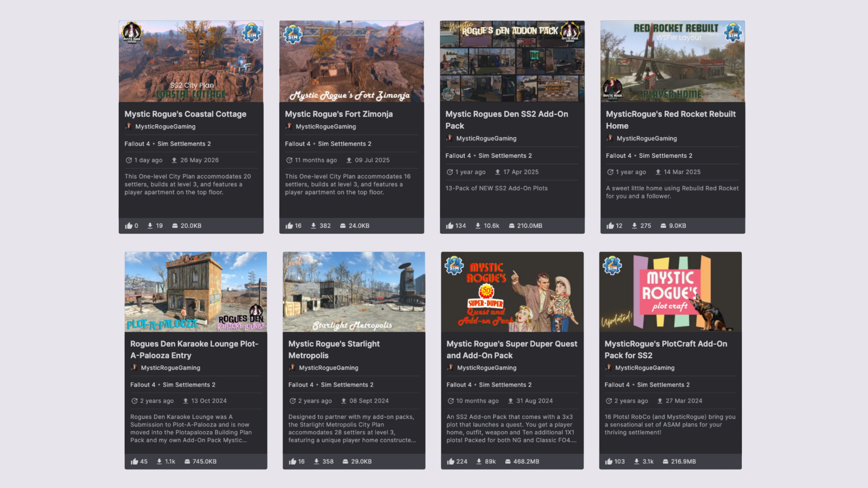Click Sim Settlements 2 category on Red Rocket card

[665, 155]
